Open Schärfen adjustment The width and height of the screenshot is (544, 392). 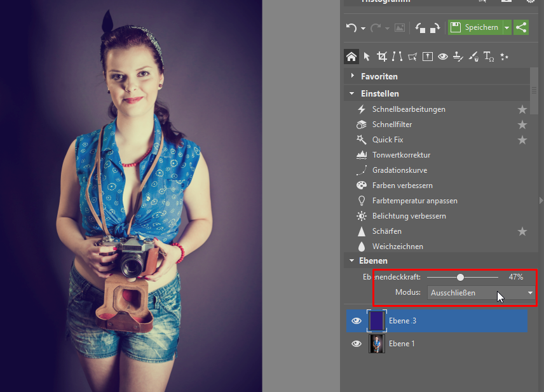point(387,231)
